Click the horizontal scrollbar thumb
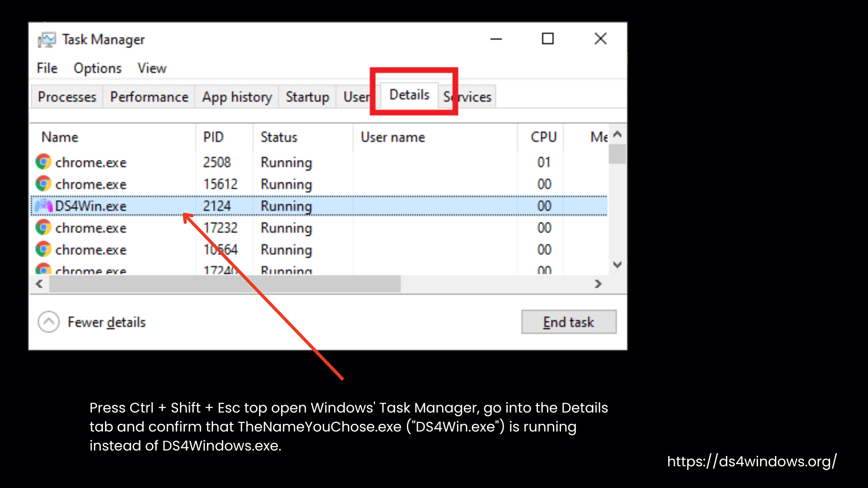 click(x=225, y=284)
